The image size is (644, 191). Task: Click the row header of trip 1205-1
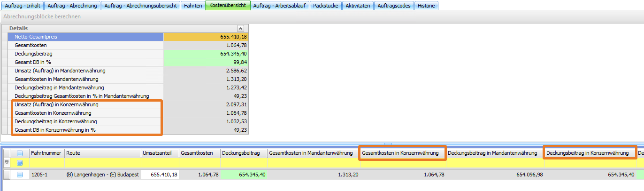click(x=7, y=175)
